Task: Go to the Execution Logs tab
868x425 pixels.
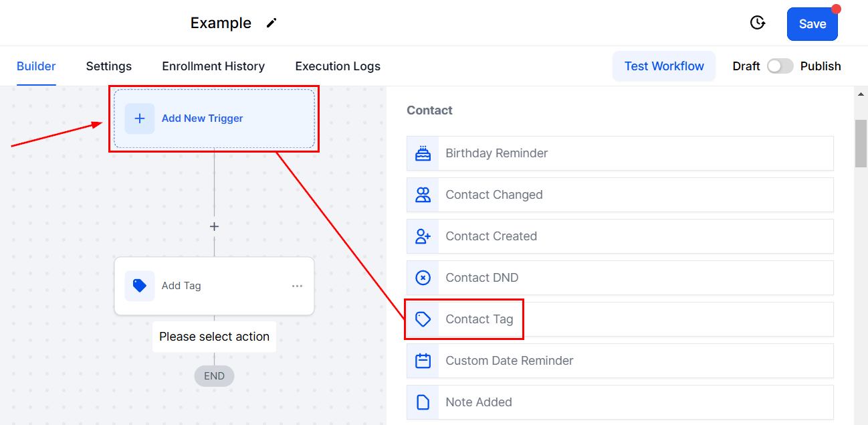Action: tap(338, 66)
